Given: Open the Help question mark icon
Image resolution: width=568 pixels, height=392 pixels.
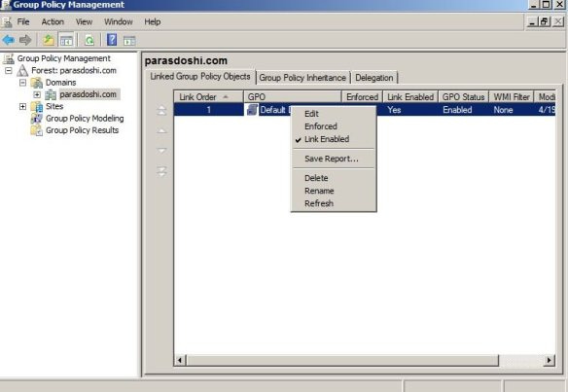Looking at the screenshot, I should tap(112, 40).
